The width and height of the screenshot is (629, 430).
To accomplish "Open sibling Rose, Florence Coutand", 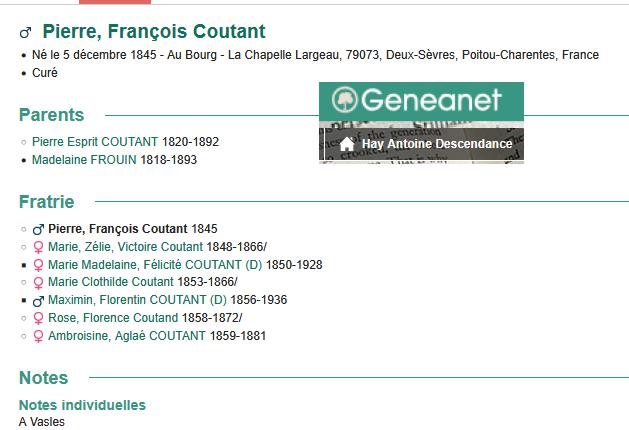I will 113,318.
